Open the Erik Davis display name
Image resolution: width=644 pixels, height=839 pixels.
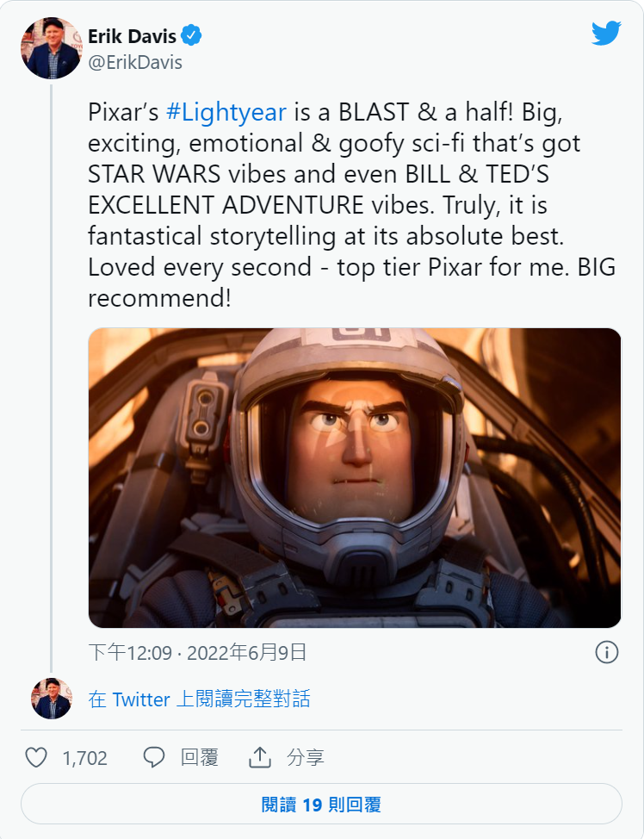point(132,36)
